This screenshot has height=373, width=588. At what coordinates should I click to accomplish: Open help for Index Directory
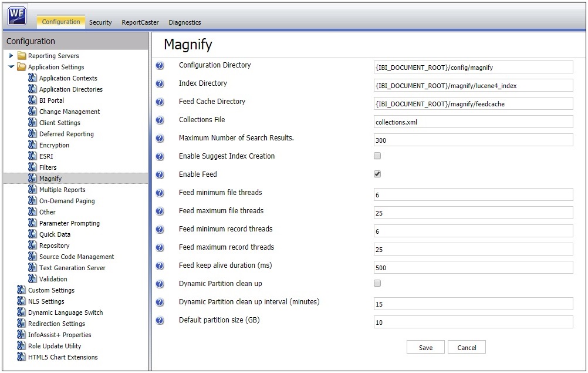(160, 83)
